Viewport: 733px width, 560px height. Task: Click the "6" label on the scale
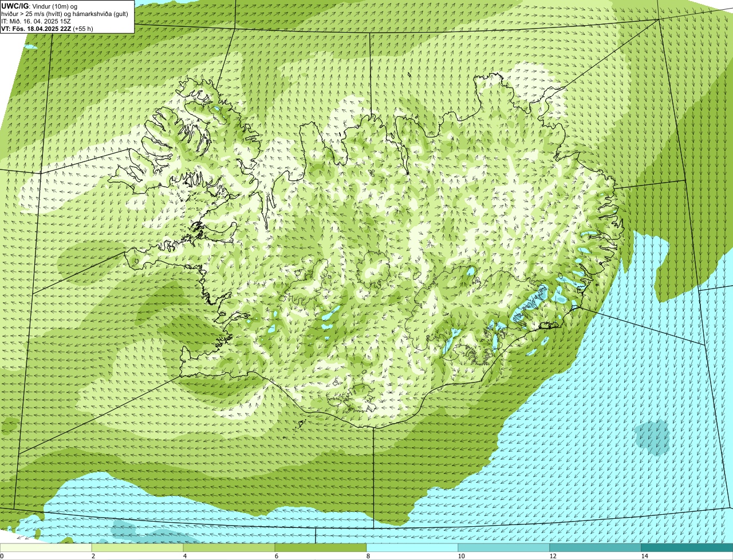point(277,556)
